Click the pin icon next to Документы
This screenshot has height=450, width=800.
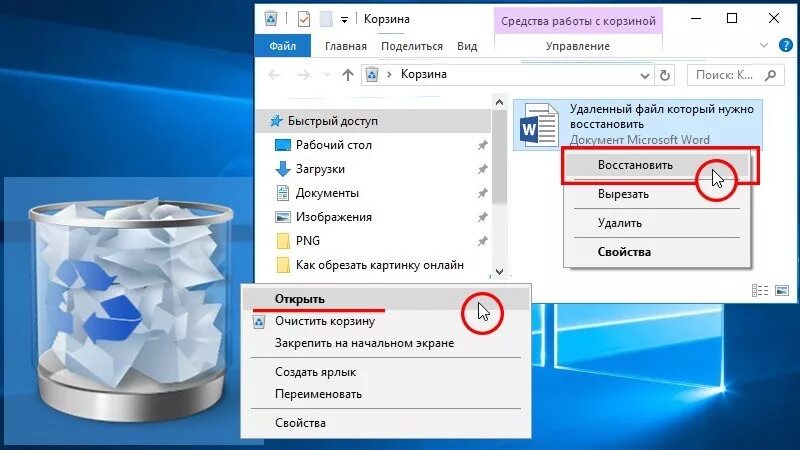pos(482,193)
